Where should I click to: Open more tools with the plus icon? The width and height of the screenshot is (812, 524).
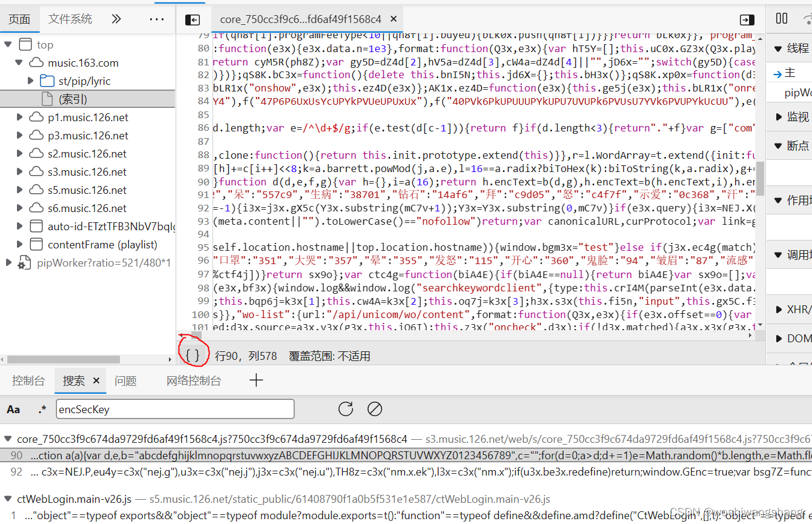click(x=256, y=380)
